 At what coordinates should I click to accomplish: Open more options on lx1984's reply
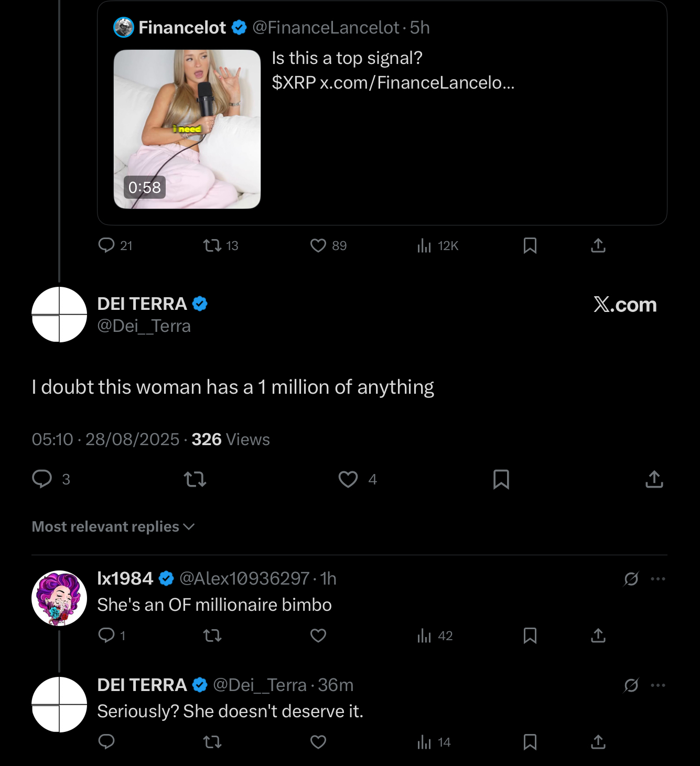pos(658,579)
